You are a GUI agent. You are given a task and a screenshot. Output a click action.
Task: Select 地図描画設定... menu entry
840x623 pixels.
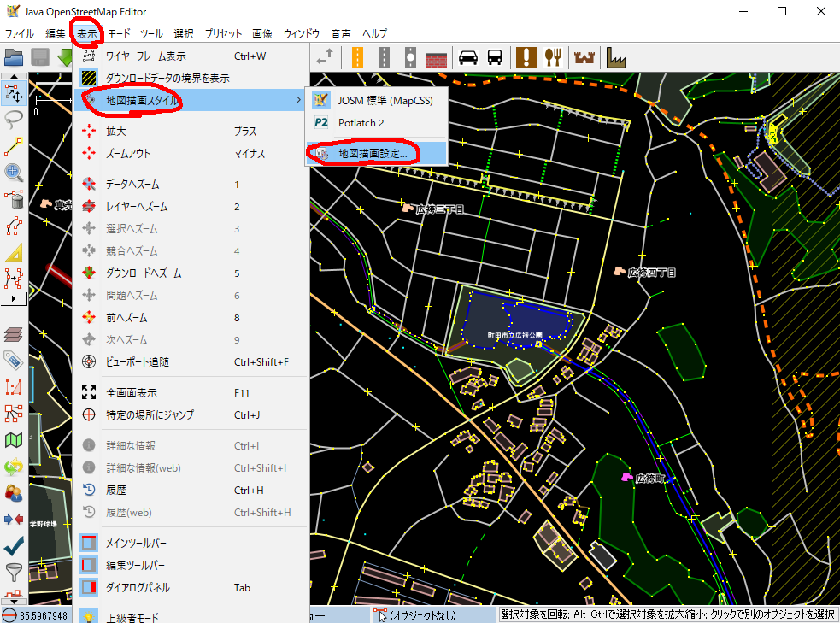(373, 153)
